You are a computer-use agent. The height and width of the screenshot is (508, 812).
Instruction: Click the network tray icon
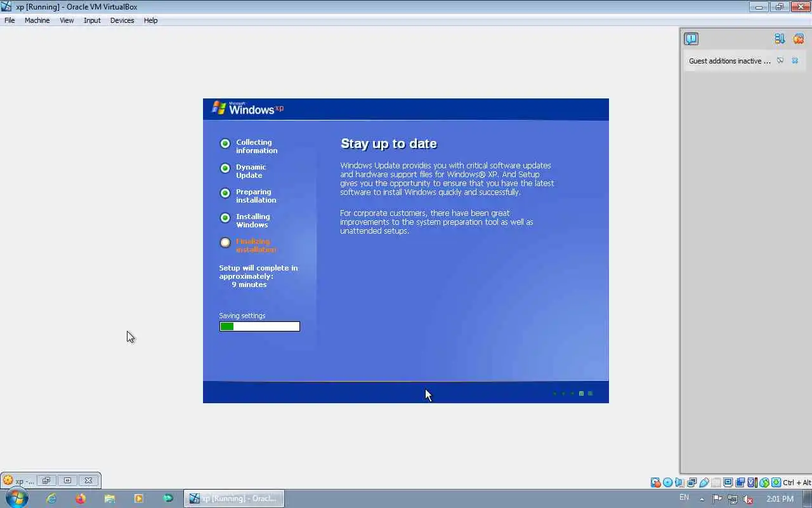pyautogui.click(x=733, y=499)
